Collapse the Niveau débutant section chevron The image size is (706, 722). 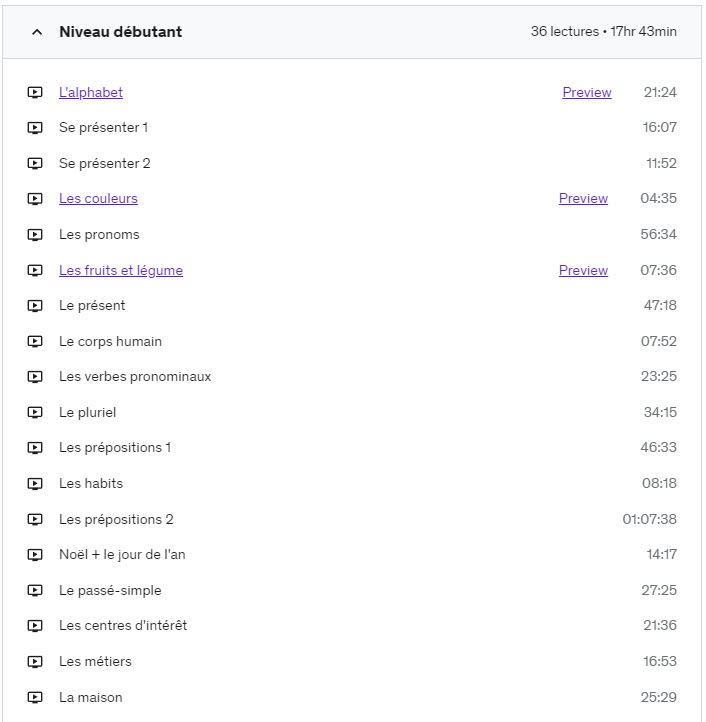[x=37, y=32]
